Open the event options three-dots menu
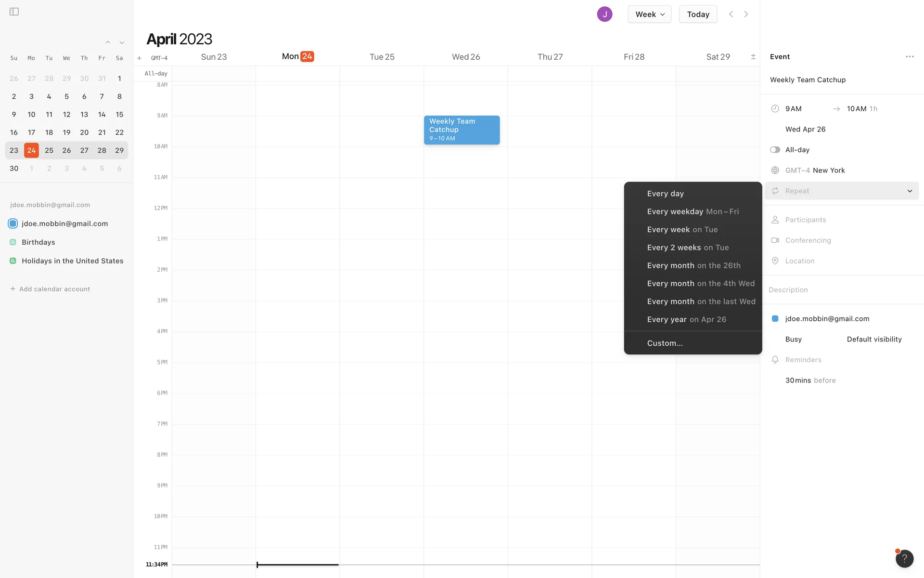This screenshot has width=924, height=578. (909, 56)
